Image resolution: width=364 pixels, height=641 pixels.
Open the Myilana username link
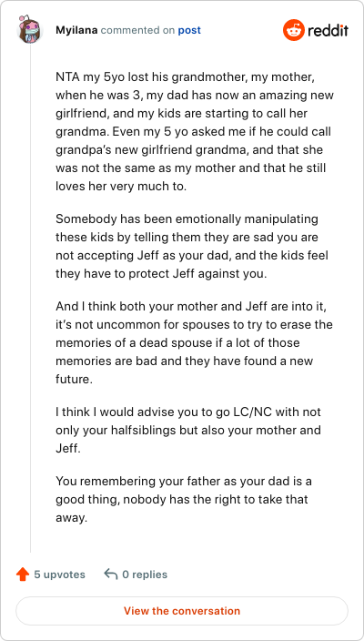click(76, 30)
